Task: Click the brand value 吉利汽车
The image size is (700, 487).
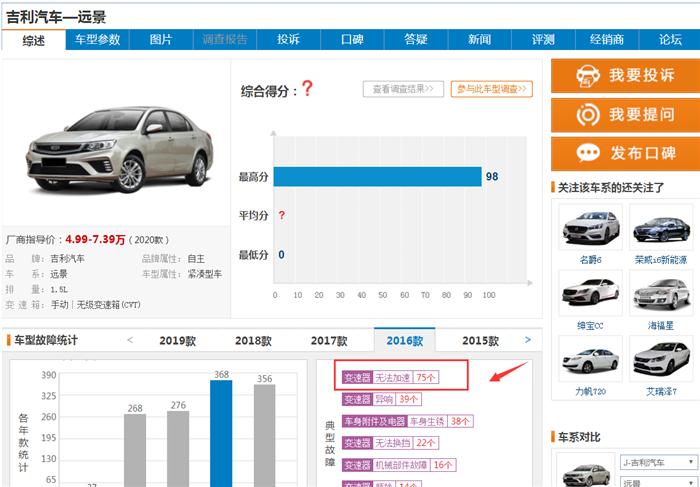Action: [67, 258]
